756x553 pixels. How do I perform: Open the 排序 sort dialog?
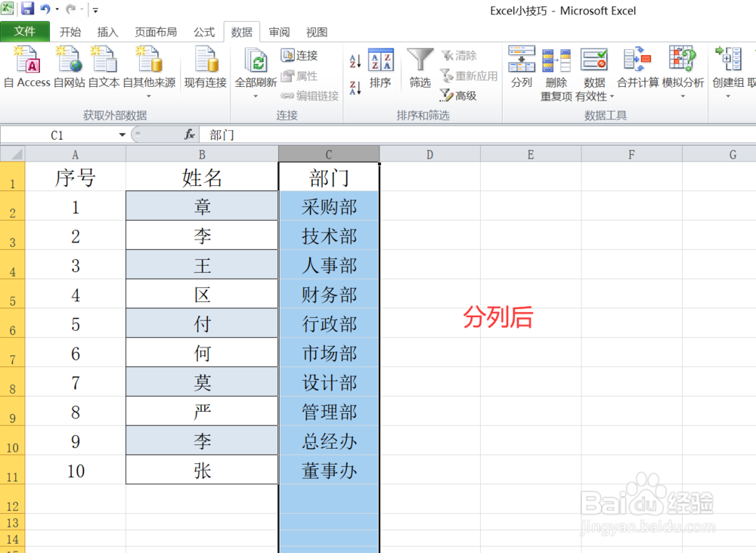point(380,72)
